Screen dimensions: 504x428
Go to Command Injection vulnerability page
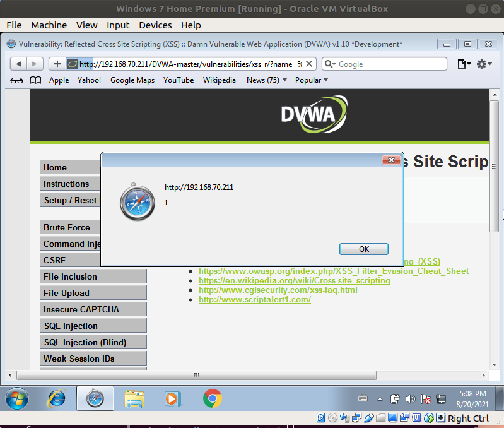point(71,244)
